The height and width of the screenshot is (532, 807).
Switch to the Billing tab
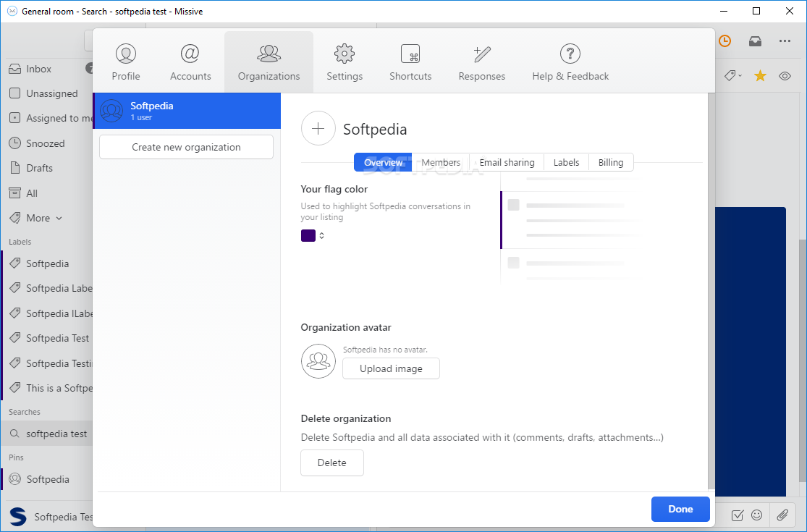click(x=610, y=163)
